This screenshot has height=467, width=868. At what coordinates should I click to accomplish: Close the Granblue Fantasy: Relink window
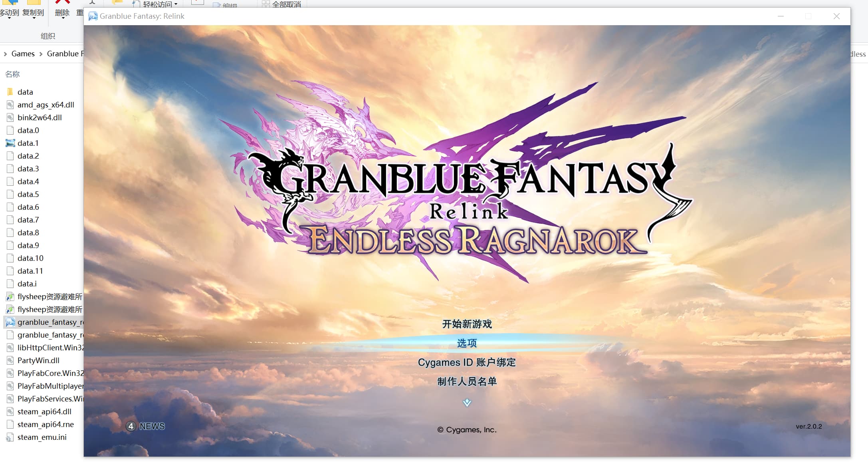(836, 16)
